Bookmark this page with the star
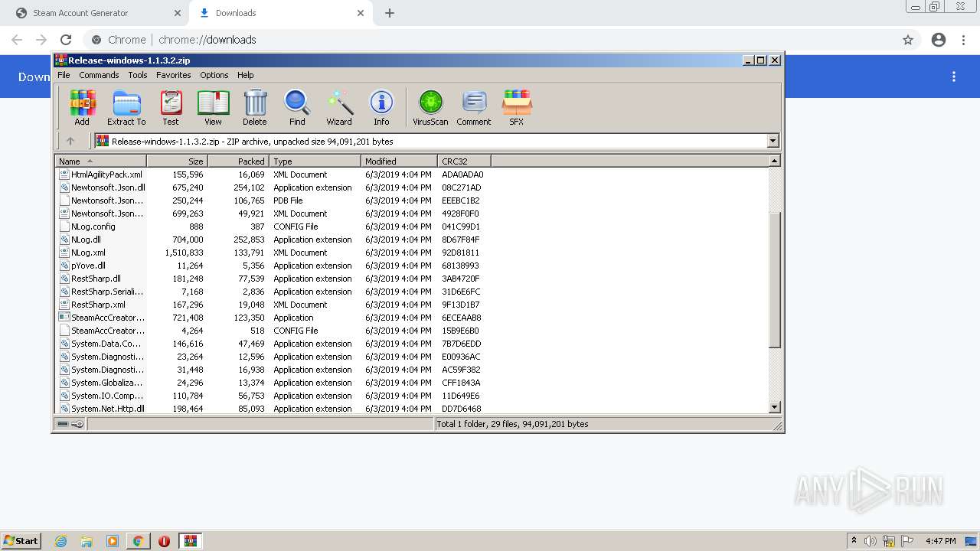The image size is (980, 551). tap(908, 40)
